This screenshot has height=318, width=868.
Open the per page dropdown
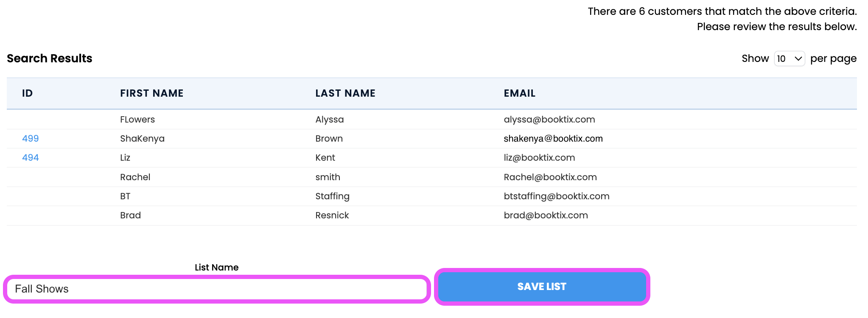(789, 59)
